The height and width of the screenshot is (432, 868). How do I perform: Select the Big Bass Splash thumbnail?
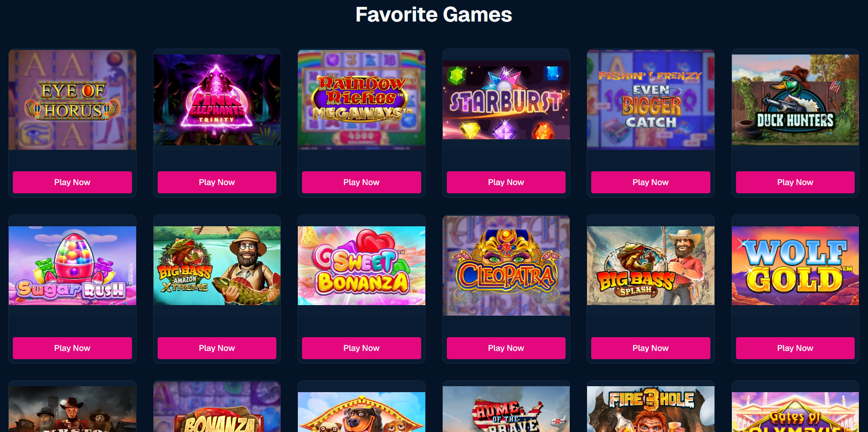[x=651, y=266]
